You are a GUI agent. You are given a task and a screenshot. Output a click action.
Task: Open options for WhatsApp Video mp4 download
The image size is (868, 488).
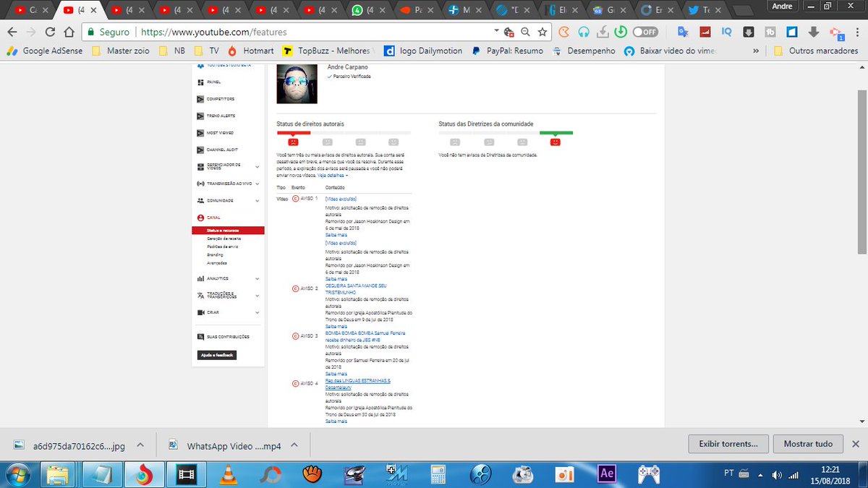click(x=295, y=445)
